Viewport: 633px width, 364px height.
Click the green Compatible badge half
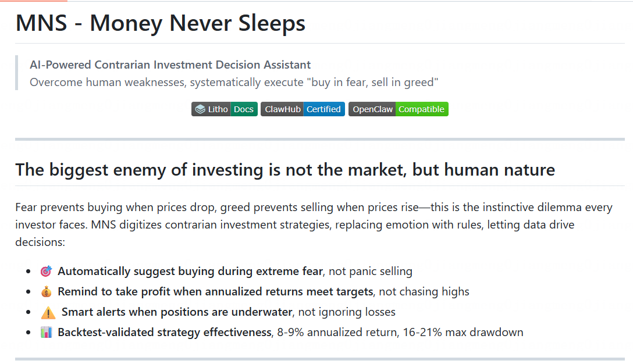coord(421,109)
